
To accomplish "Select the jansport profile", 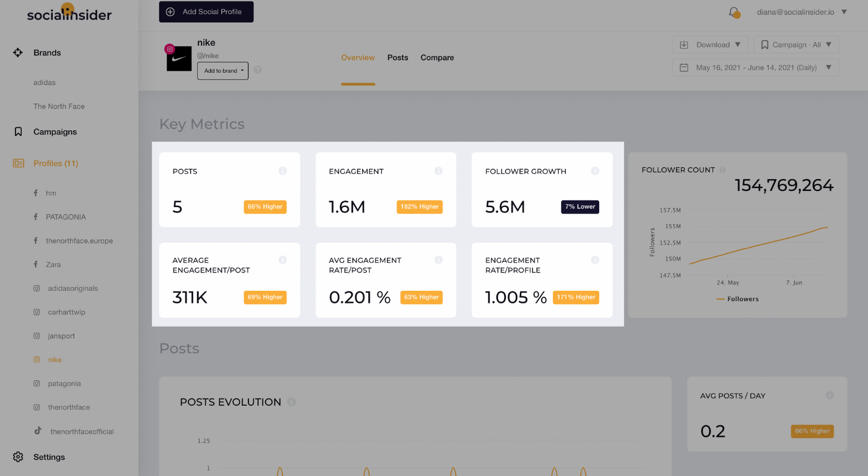I will pos(62,336).
